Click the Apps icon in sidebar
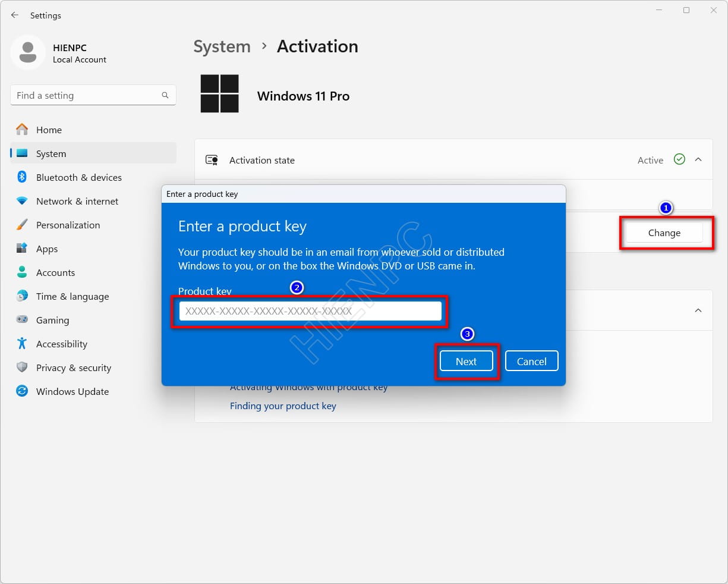 22,249
